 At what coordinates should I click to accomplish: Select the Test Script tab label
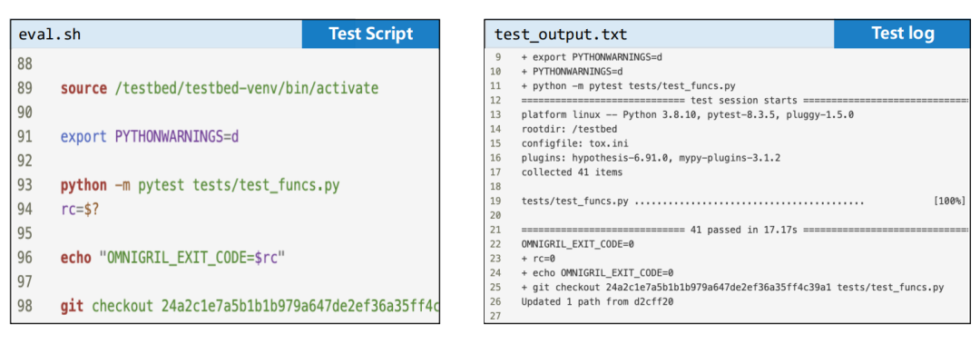click(370, 34)
